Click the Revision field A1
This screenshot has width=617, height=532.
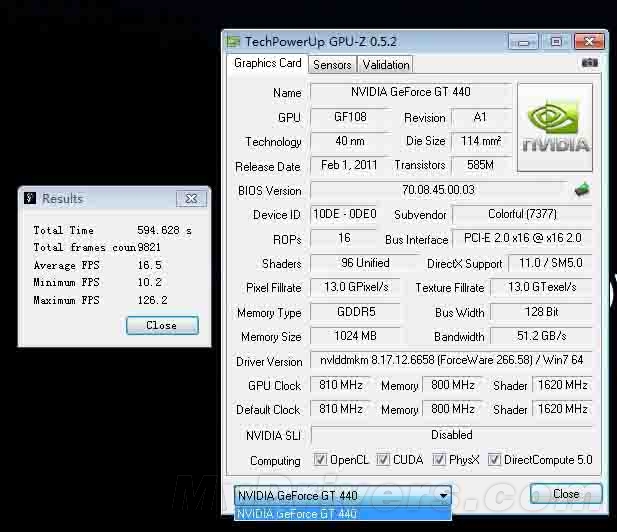coord(481,117)
